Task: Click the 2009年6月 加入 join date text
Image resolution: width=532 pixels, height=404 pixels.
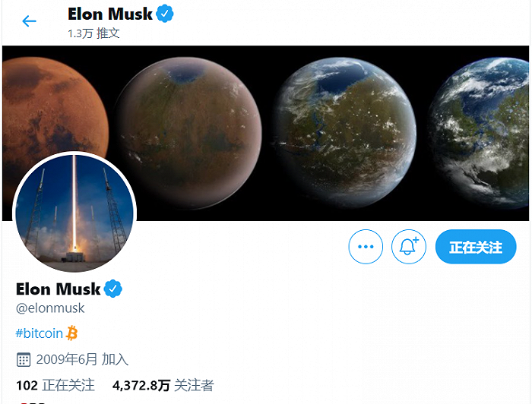Action: [x=82, y=360]
